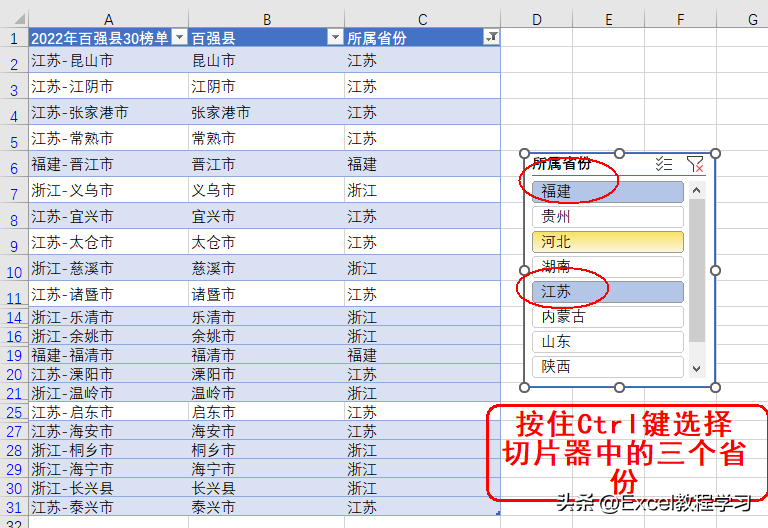Click cell 常熟市 in column B
Image resolution: width=768 pixels, height=528 pixels.
[266, 138]
